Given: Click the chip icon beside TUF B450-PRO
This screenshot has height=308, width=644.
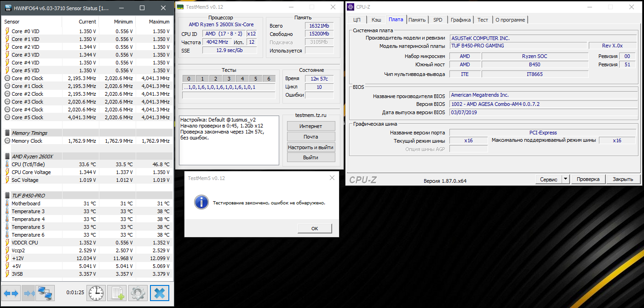Looking at the screenshot, I should (7, 196).
